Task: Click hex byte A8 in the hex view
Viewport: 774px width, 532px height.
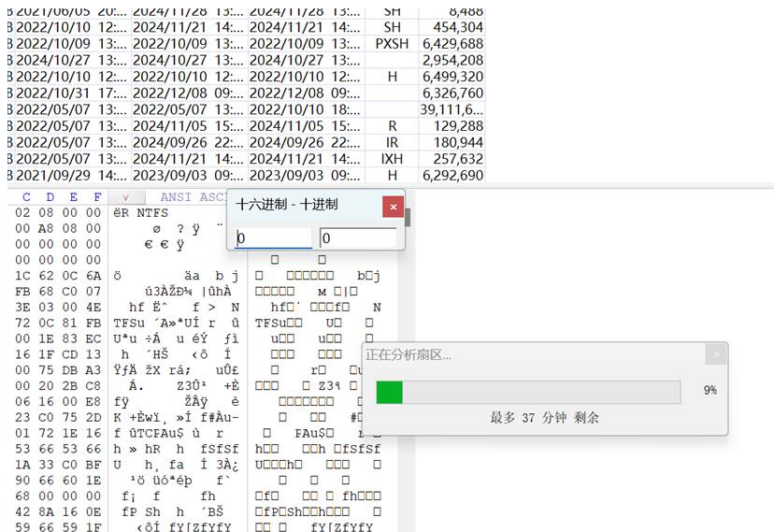Action: pos(46,228)
